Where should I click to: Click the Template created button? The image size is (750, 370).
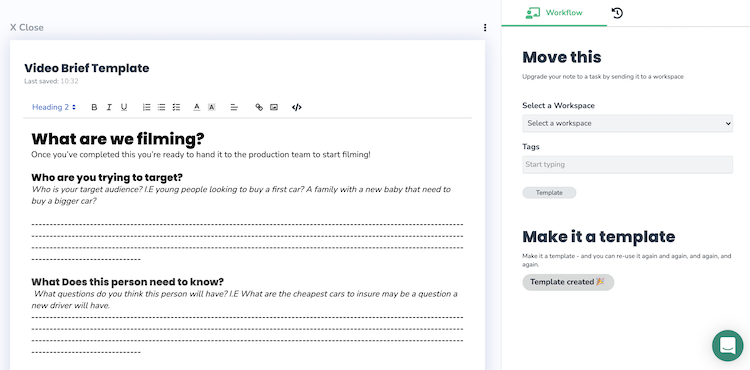[x=568, y=282]
